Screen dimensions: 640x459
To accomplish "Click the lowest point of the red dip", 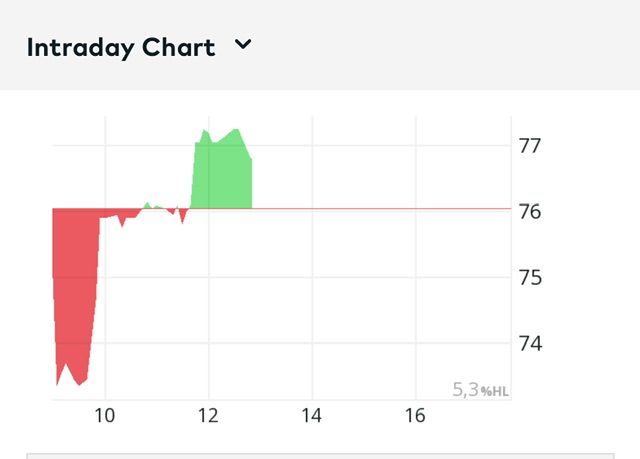I will [x=57, y=384].
